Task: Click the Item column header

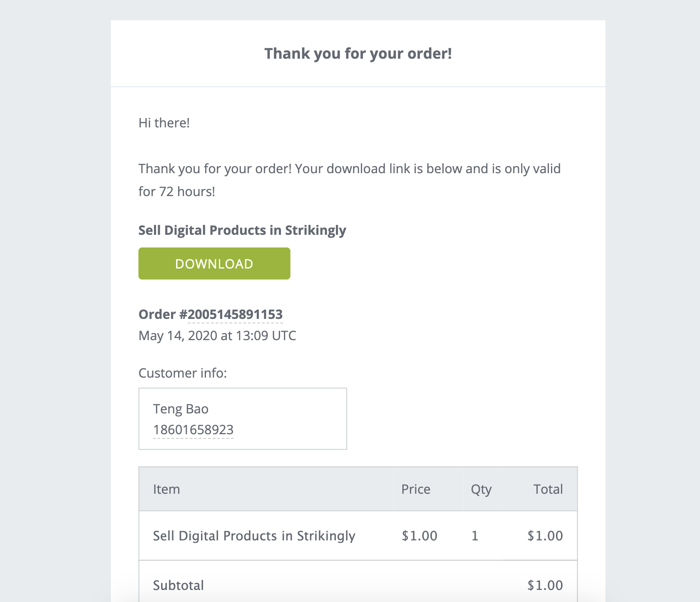Action: (166, 489)
